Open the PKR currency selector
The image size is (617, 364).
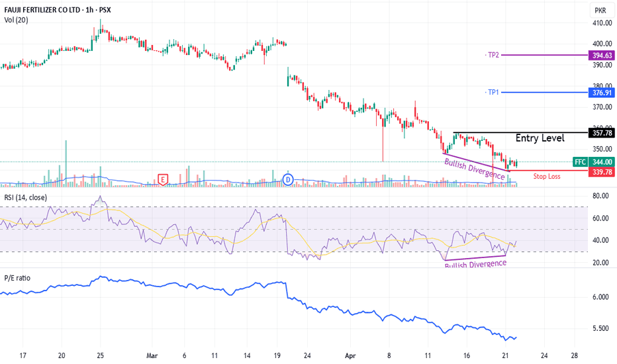[600, 11]
